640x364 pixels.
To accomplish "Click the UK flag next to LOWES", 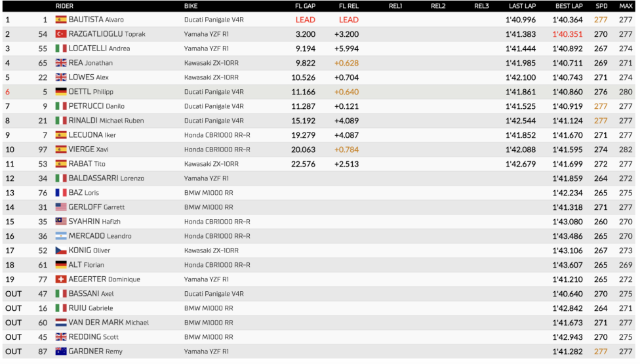I will coord(61,77).
